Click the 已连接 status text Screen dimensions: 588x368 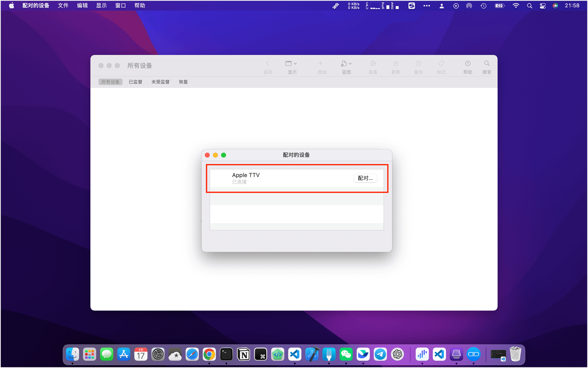coord(239,182)
